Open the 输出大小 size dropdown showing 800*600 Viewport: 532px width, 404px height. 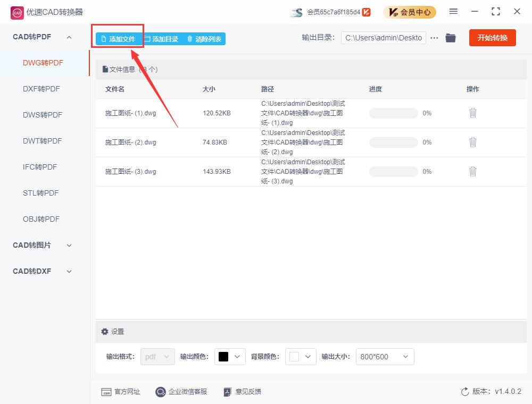[x=385, y=357]
